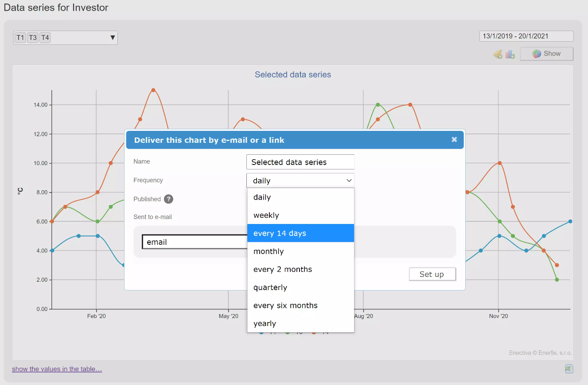Viewport: 588px width, 385px height.
Task: Collapse the Frequency dropdown box
Action: [x=300, y=181]
